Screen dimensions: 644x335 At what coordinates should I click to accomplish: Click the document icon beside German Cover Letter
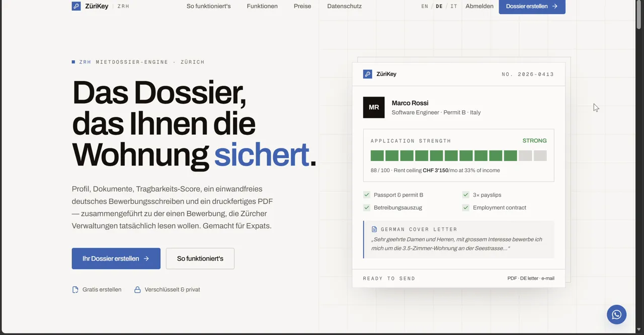(x=374, y=229)
